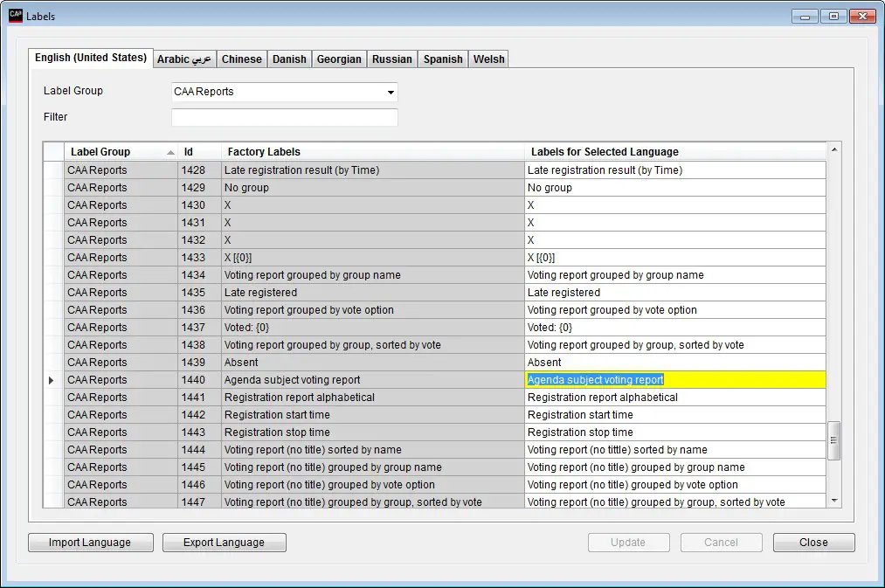Select the Danish tab

[289, 59]
